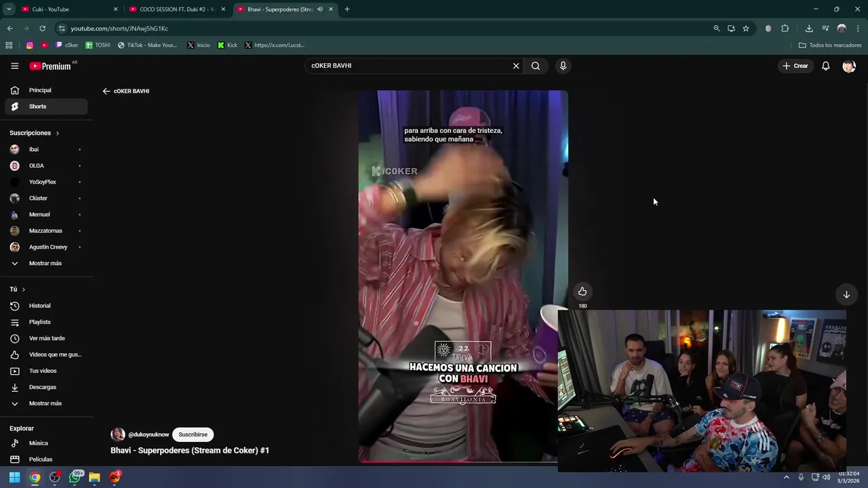Image resolution: width=868 pixels, height=488 pixels.
Task: Expand Mostrar más under subscriptions
Action: [46, 263]
